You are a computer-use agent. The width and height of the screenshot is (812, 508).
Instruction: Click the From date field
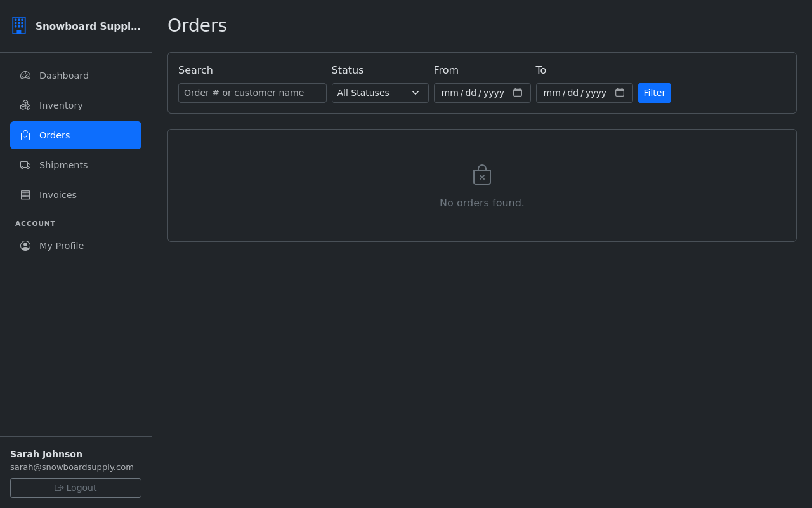(x=473, y=93)
